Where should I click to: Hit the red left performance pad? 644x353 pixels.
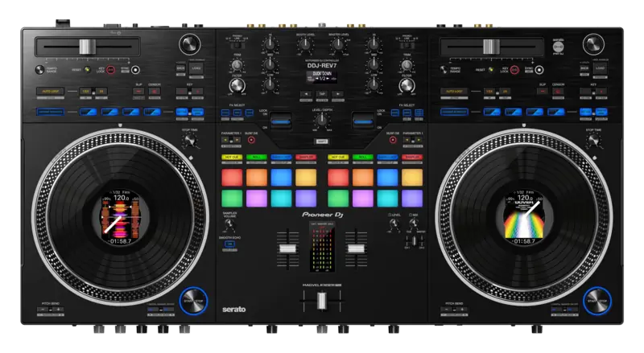[232, 178]
